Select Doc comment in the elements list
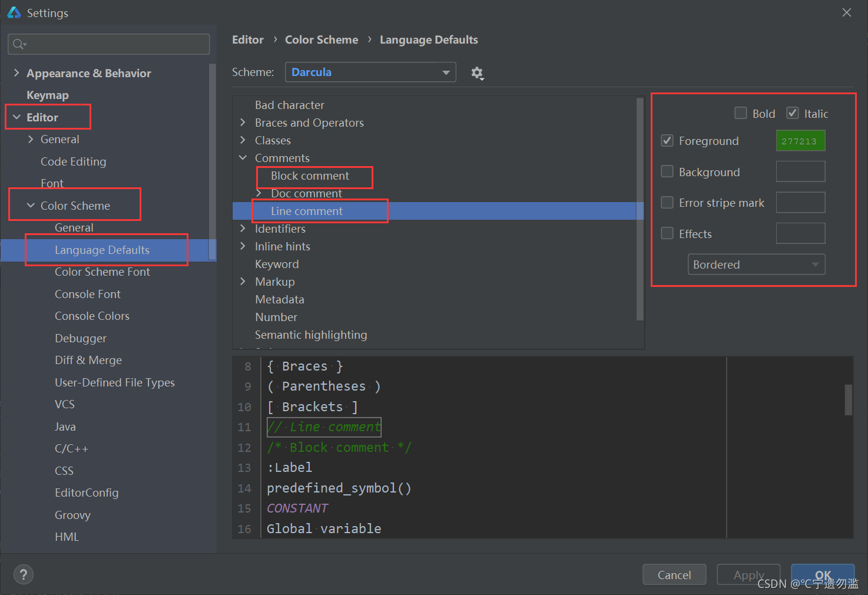 pos(306,193)
